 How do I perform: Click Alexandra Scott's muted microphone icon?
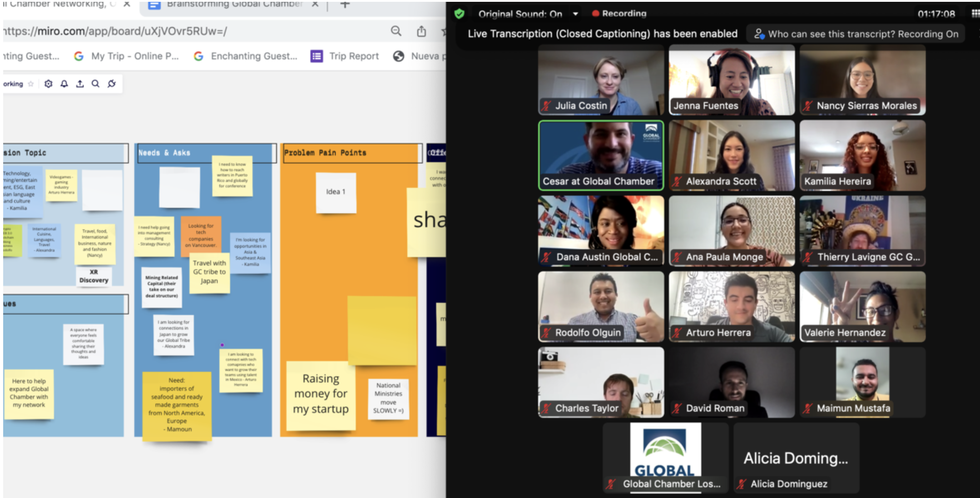coord(677,181)
